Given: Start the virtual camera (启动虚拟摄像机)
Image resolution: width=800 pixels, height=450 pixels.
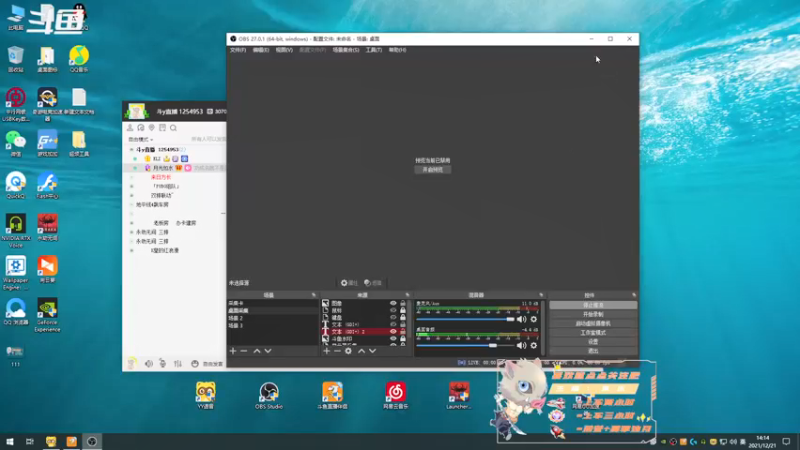Looking at the screenshot, I should coord(593,323).
